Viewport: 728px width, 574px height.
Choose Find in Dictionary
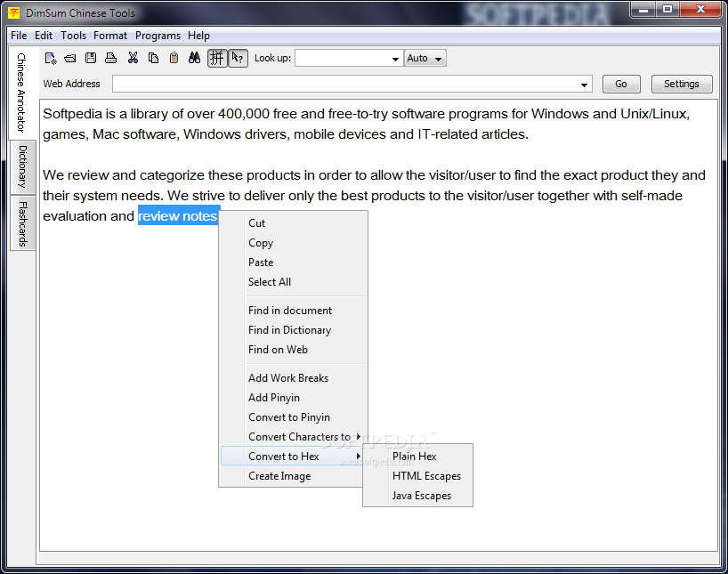point(294,330)
